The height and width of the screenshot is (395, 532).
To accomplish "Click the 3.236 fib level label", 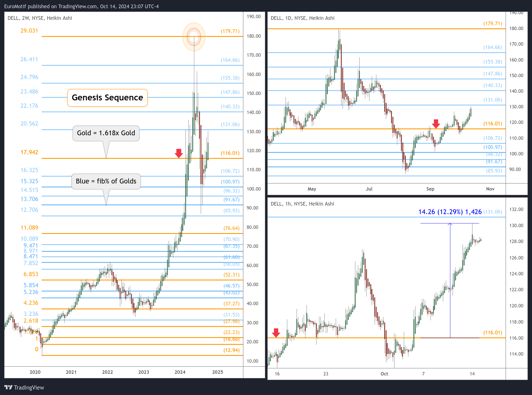I will pyautogui.click(x=31, y=314).
